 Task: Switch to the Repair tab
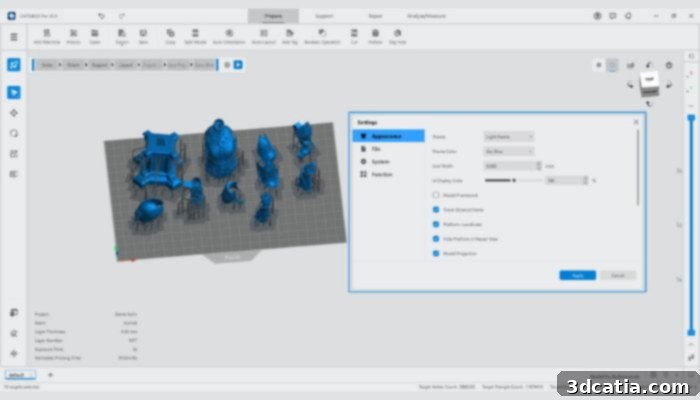375,16
